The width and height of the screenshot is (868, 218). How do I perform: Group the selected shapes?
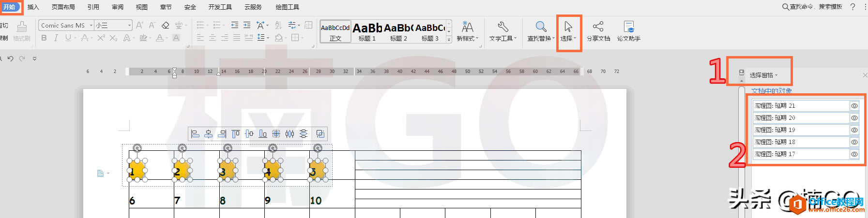[x=320, y=134]
